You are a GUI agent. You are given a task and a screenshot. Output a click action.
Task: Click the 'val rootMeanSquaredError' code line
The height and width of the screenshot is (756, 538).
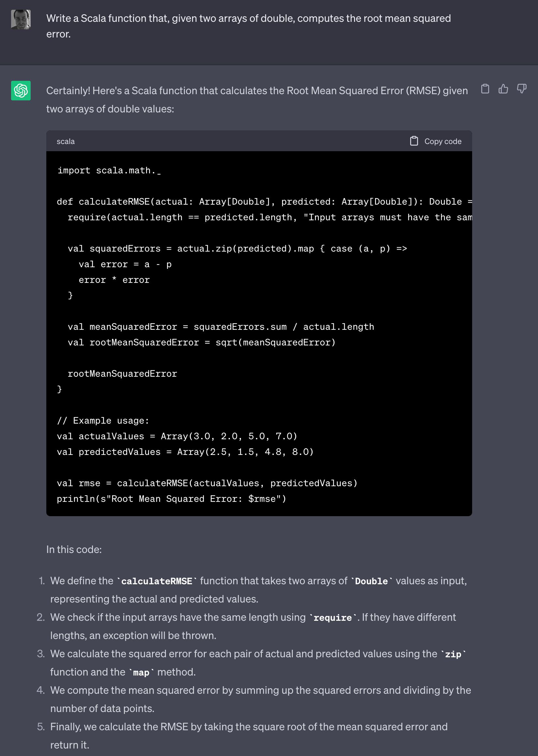(202, 342)
